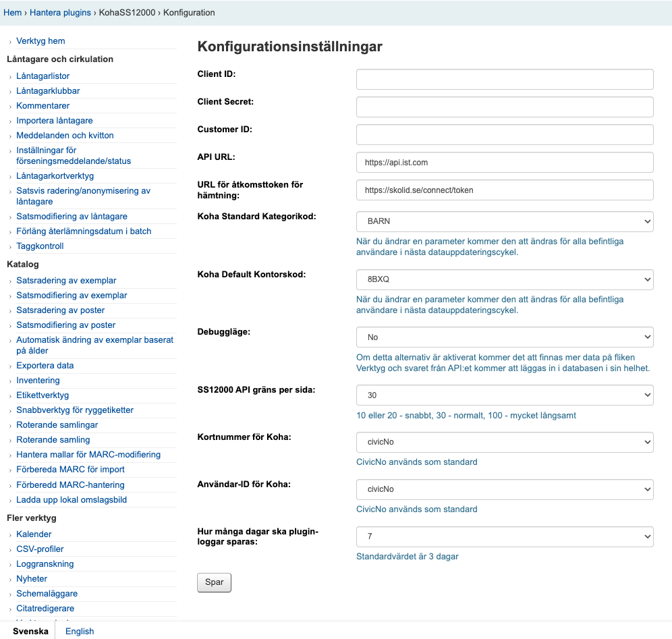
Task: Select the Svenska language tab
Action: click(x=30, y=632)
